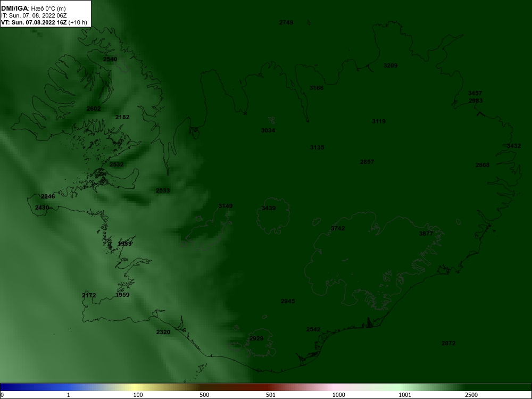The image size is (532, 399).
Task: Select the 2872 value over southeast ocean
Action: tap(448, 343)
